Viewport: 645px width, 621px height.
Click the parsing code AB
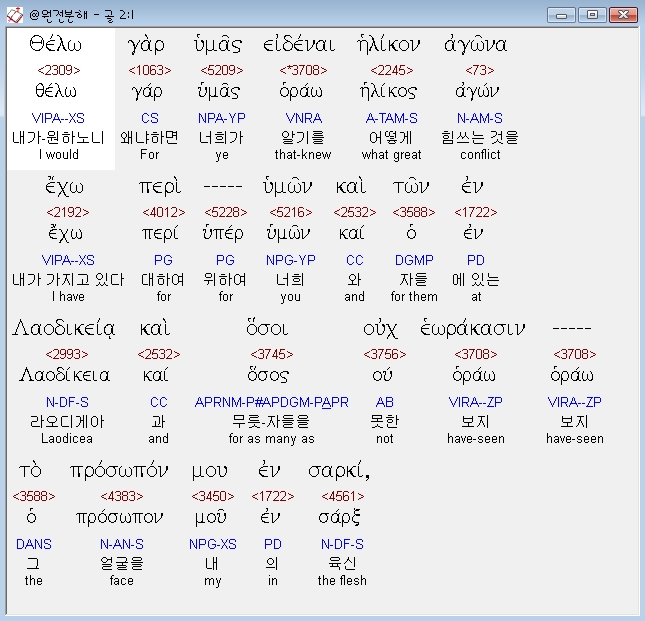[385, 402]
